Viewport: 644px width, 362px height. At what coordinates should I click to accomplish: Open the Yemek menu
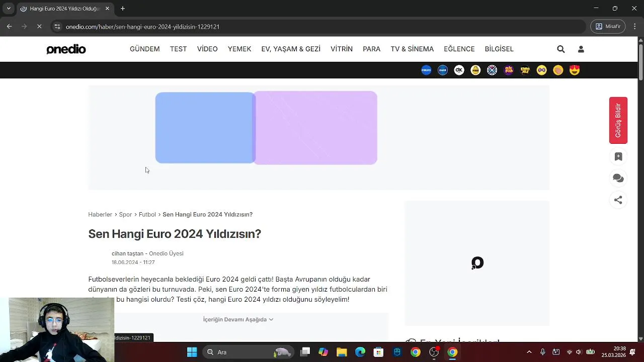[x=239, y=49]
